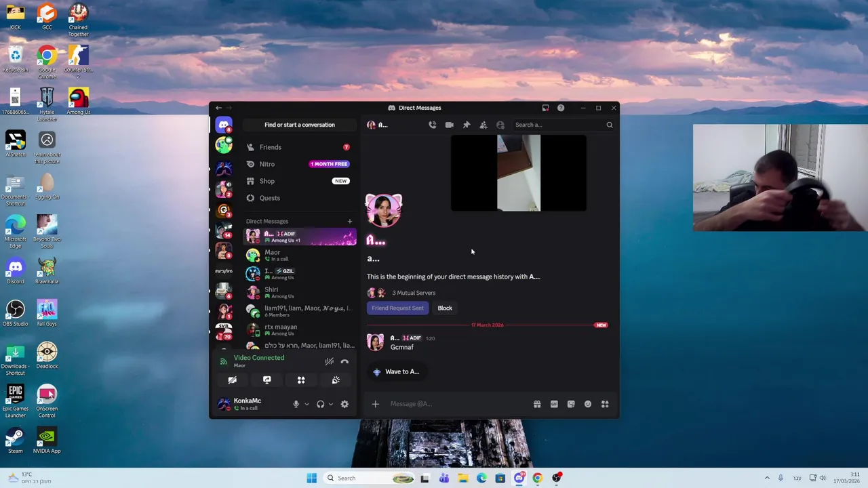868x488 pixels.
Task: Start an activity from voice panel
Action: point(301,380)
